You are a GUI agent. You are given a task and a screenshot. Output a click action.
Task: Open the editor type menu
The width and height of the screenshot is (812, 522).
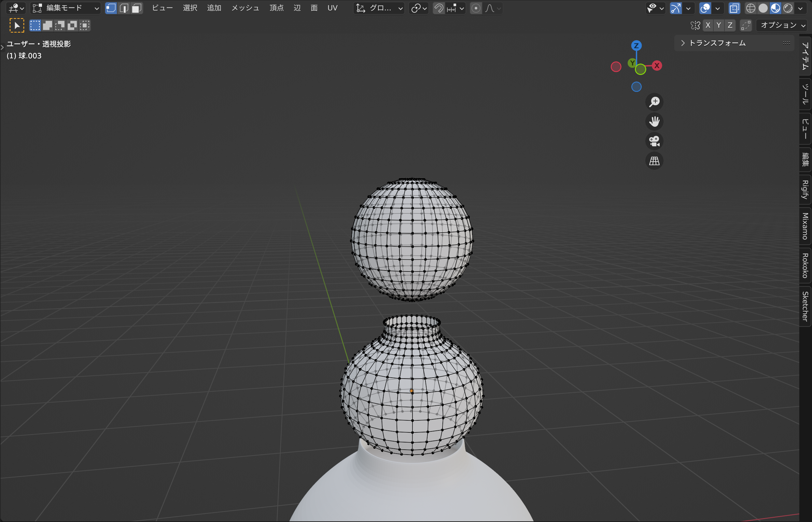16,8
